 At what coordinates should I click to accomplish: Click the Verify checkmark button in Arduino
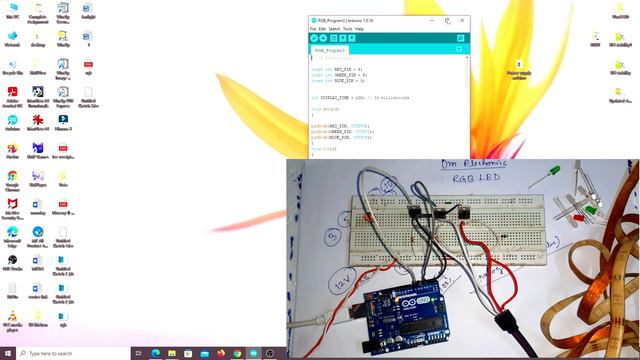pyautogui.click(x=314, y=38)
